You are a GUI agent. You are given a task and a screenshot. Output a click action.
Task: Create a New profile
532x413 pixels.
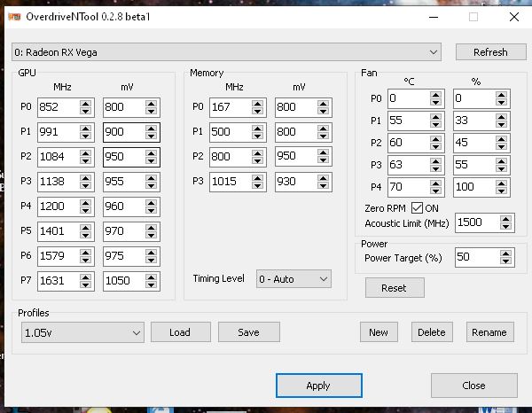379,332
